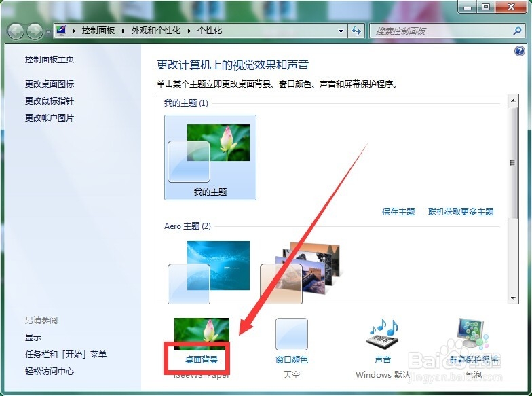Minimize the Personalization window
The image size is (532, 396).
[x=468, y=7]
